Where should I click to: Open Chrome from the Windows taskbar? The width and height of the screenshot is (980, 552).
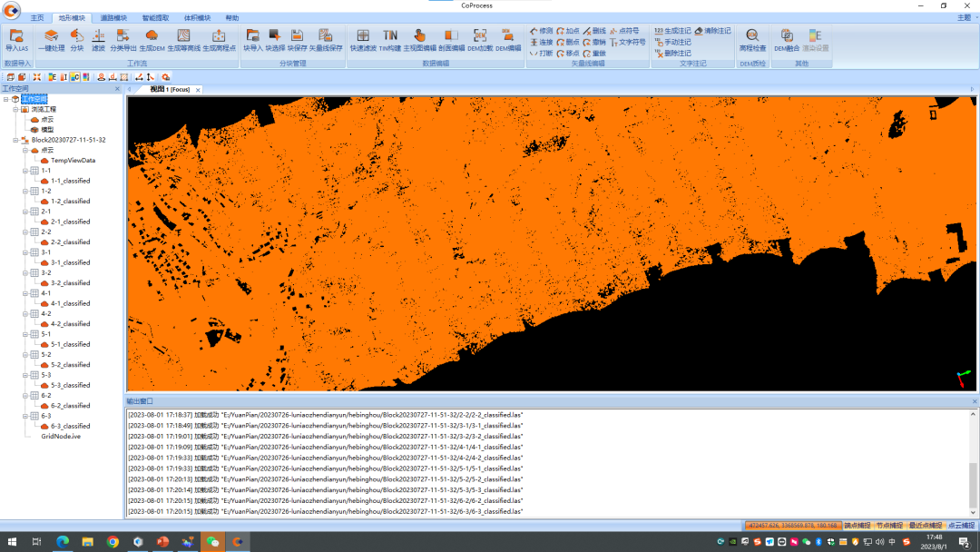click(x=113, y=541)
